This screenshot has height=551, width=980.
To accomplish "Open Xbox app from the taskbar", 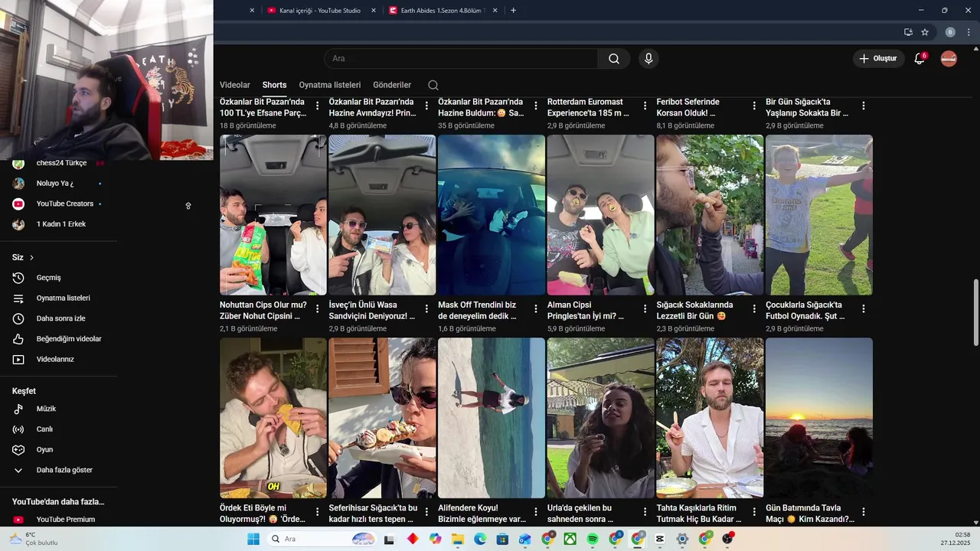I will (570, 539).
